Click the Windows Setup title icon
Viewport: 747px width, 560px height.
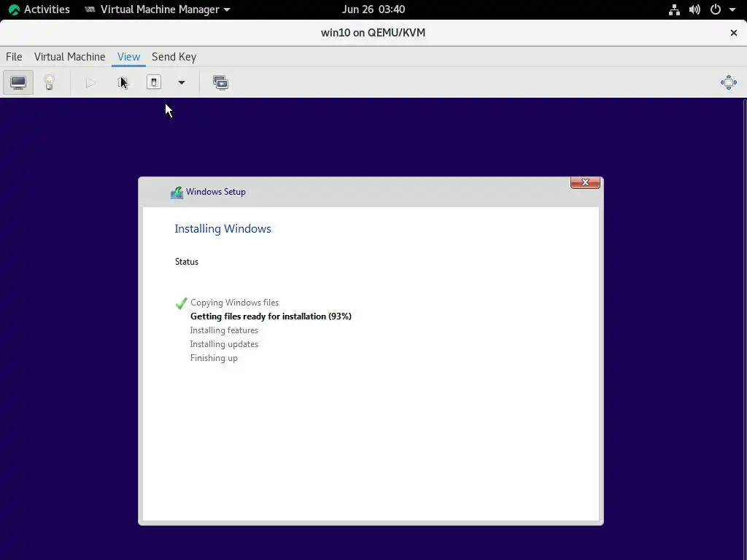(177, 192)
